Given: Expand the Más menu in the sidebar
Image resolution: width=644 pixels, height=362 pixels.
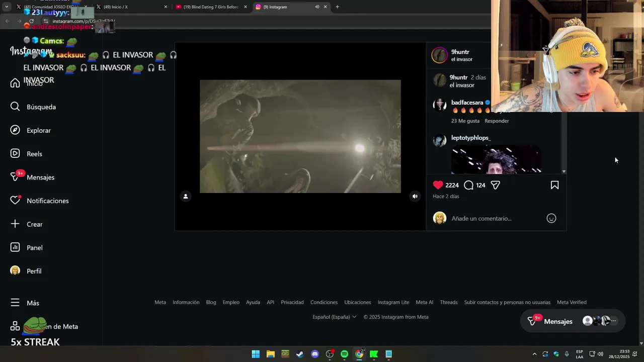Looking at the screenshot, I should [x=25, y=303].
